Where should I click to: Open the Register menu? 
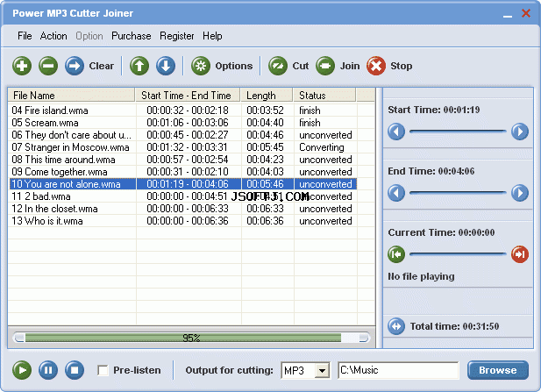(x=176, y=36)
